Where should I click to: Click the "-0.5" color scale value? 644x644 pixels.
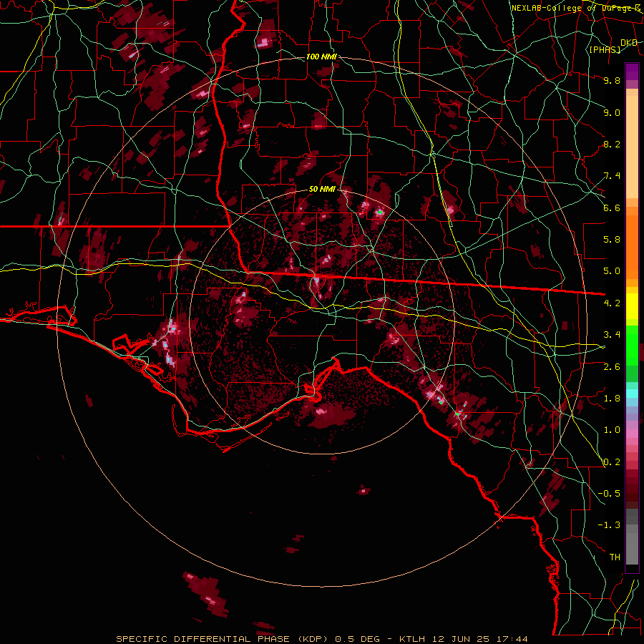(x=609, y=493)
